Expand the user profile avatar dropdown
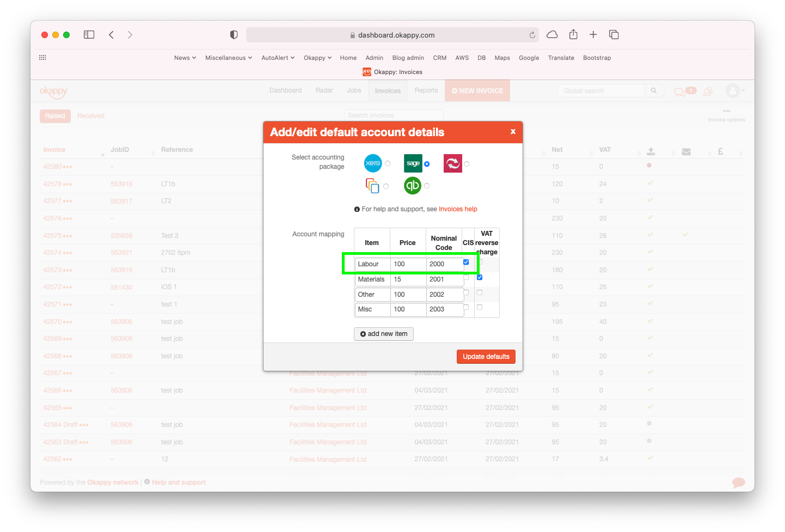This screenshot has height=532, width=785. click(x=733, y=91)
